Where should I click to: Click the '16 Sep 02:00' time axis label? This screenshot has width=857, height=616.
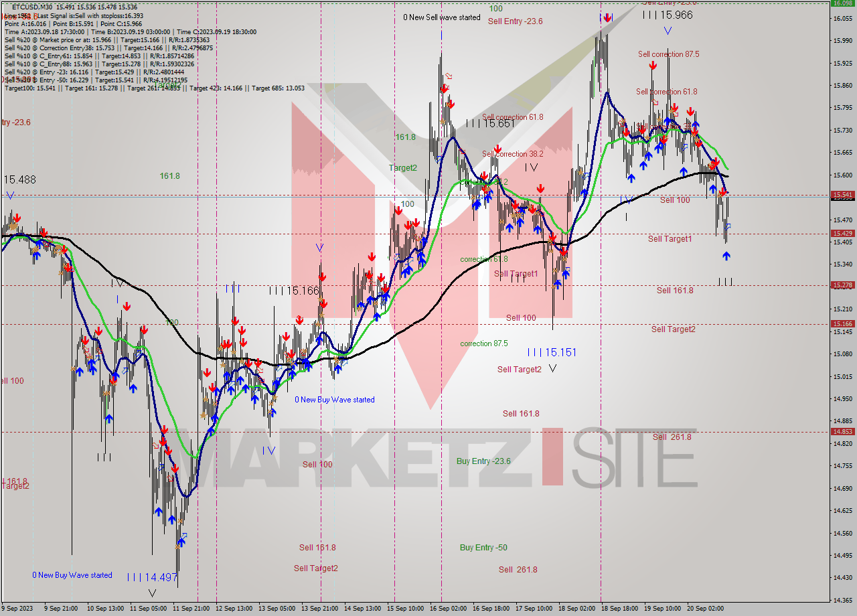[448, 609]
